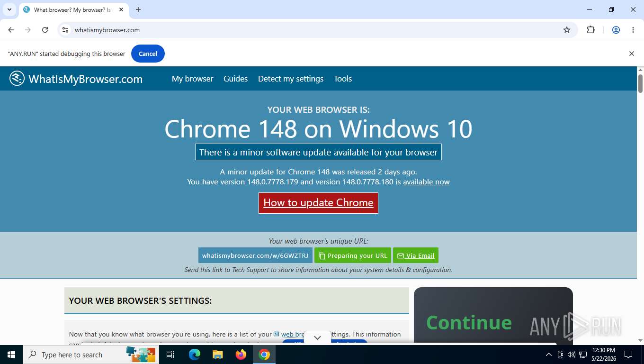Click the browser back arrow

11,30
